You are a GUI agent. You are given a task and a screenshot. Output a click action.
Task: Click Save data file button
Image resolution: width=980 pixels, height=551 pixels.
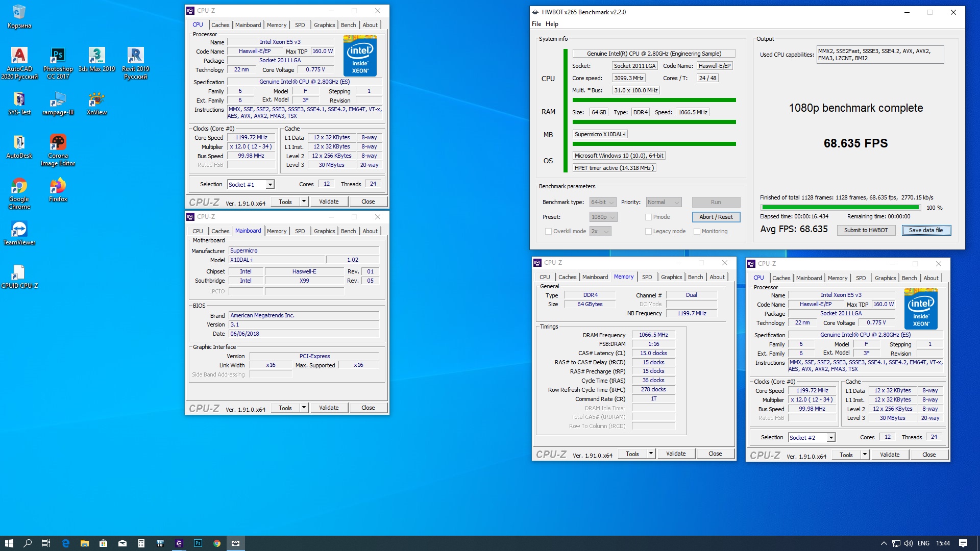926,230
